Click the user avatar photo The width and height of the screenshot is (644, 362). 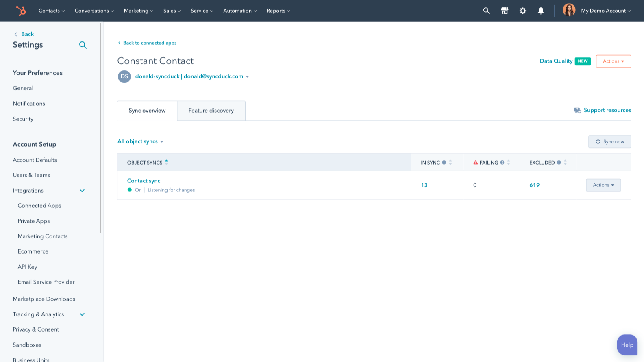coord(569,10)
